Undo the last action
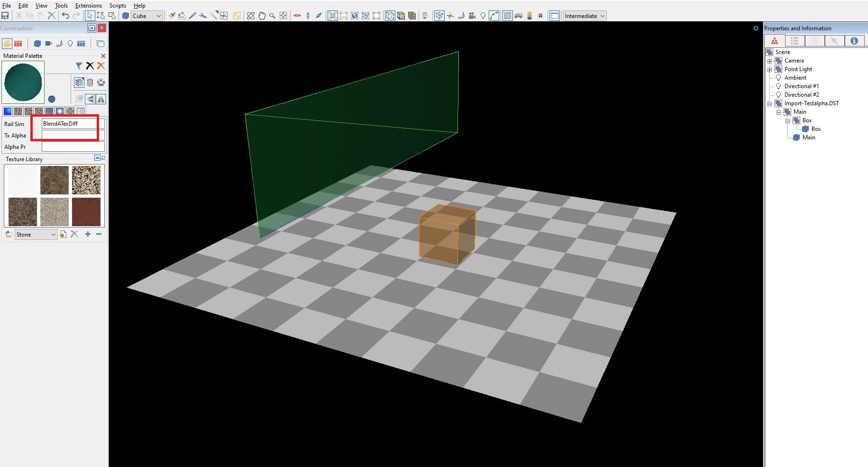This screenshot has height=467, width=868. point(65,16)
